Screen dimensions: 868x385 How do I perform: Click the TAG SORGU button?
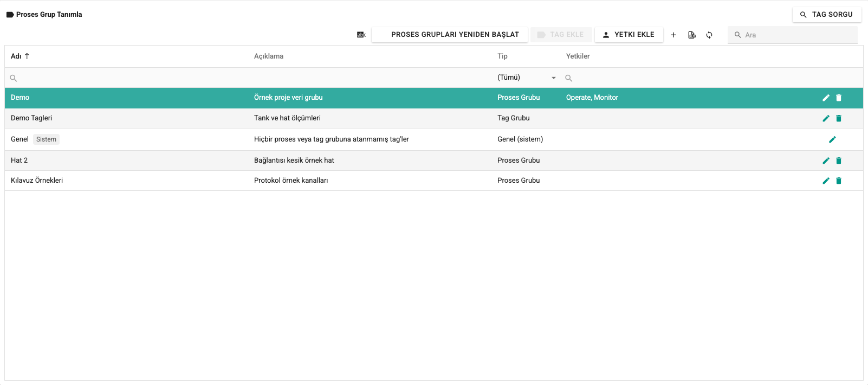[827, 15]
